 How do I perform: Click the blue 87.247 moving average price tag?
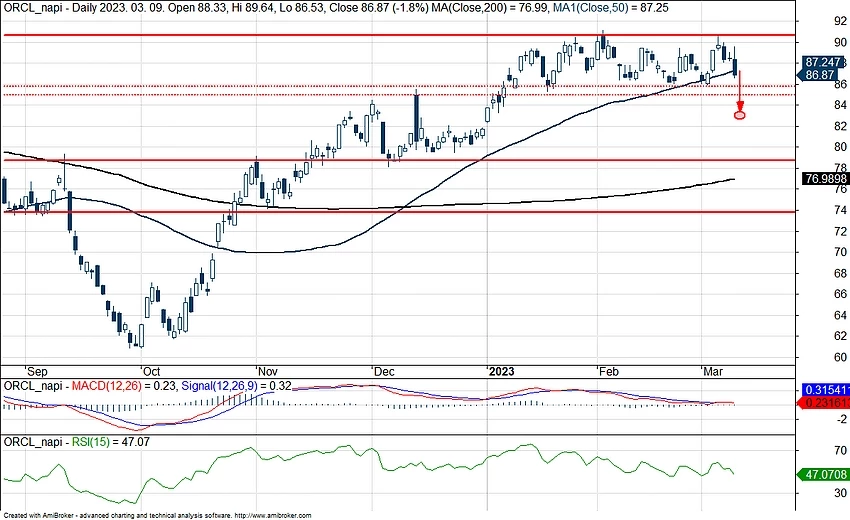[821, 62]
